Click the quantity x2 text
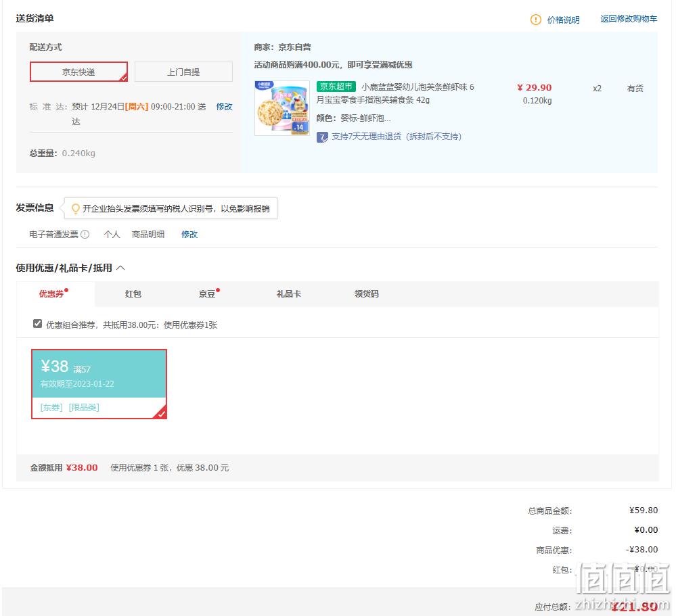The width and height of the screenshot is (676, 616). tap(597, 89)
